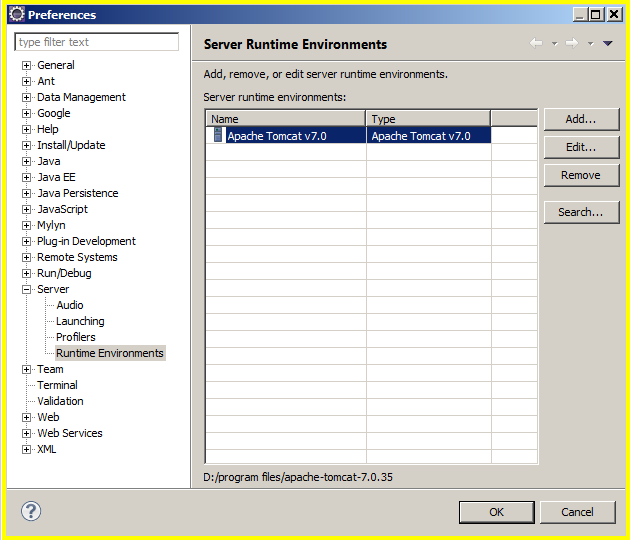Select the Run/Debug label in tree
Screen dimensions: 630x540
coord(64,273)
